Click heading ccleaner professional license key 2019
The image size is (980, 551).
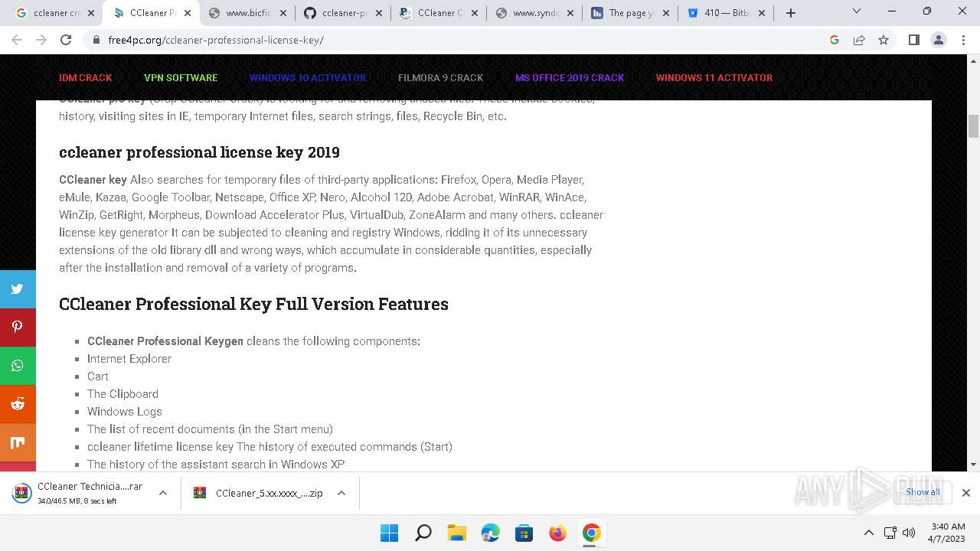pos(199,152)
